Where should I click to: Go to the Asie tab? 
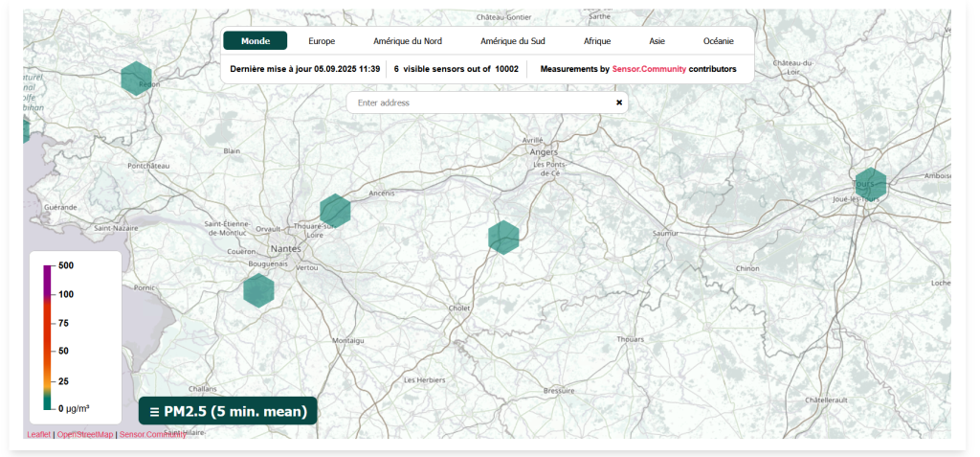(x=657, y=41)
